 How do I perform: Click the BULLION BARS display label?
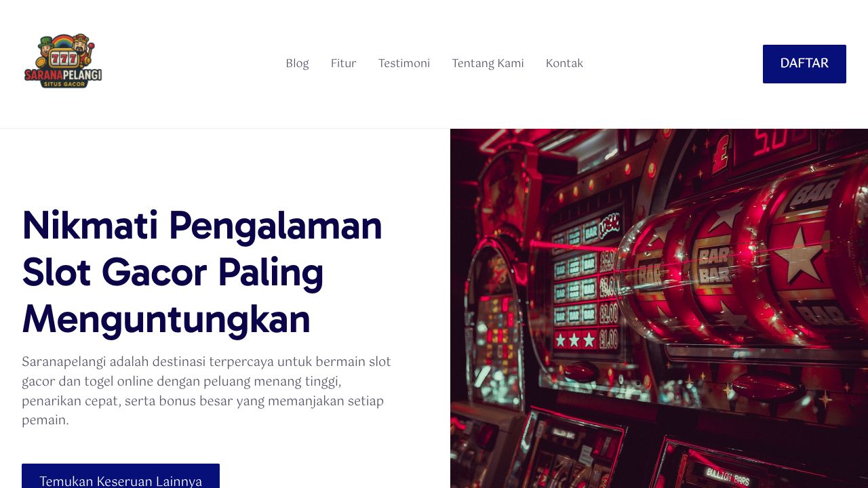728,476
